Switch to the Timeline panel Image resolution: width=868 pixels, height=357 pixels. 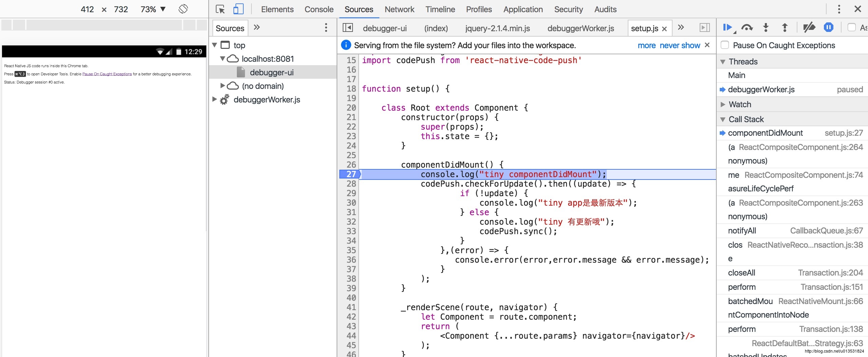click(440, 9)
